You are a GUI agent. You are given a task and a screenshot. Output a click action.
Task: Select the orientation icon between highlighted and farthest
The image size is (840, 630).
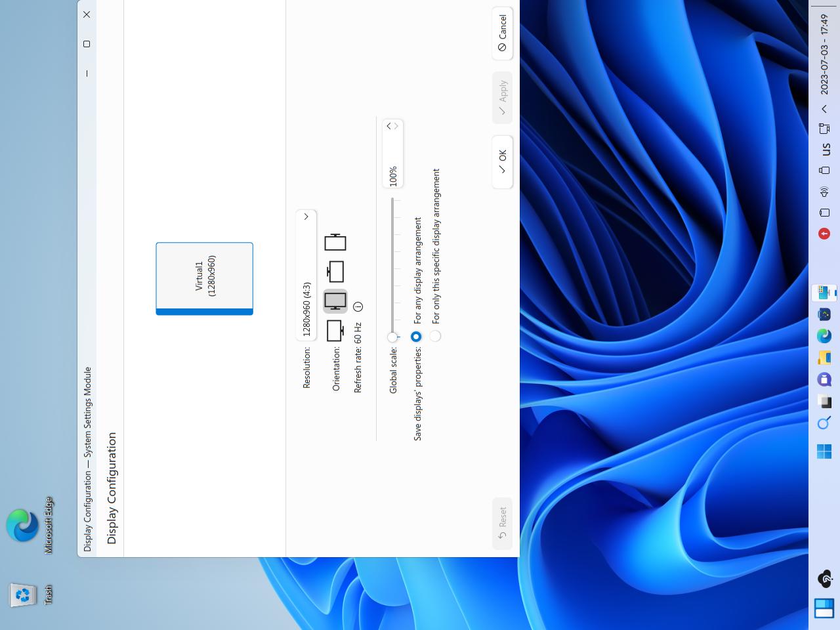point(335,272)
